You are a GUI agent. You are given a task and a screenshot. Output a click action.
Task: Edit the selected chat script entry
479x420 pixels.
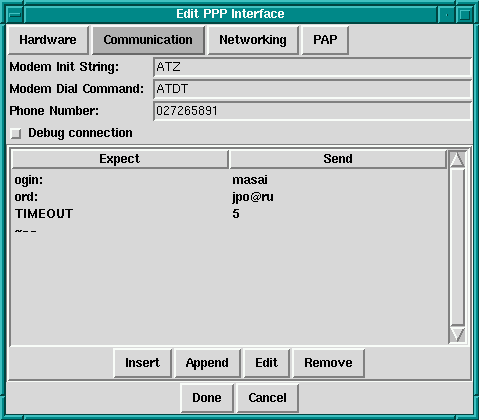(x=267, y=363)
